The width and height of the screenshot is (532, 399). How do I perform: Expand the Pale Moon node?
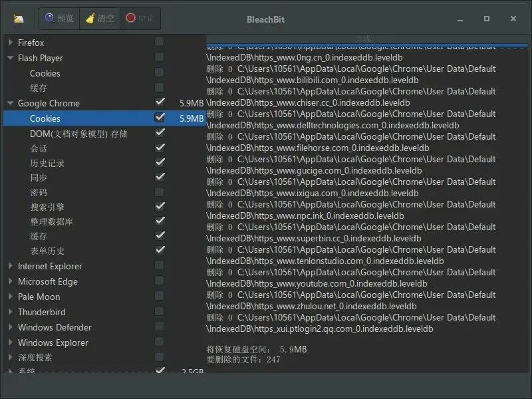11,297
